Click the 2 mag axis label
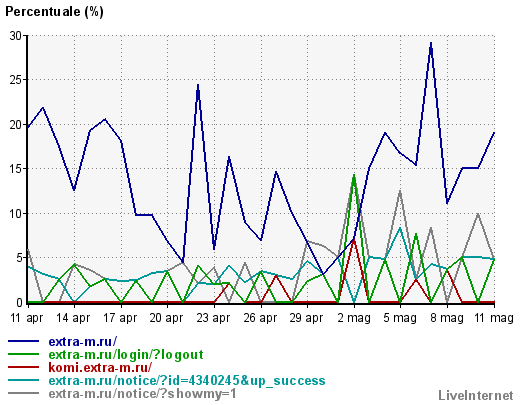 coord(354,318)
